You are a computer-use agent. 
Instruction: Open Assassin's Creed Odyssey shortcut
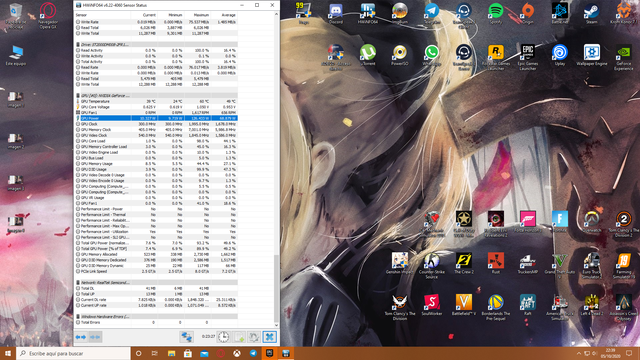(624, 307)
